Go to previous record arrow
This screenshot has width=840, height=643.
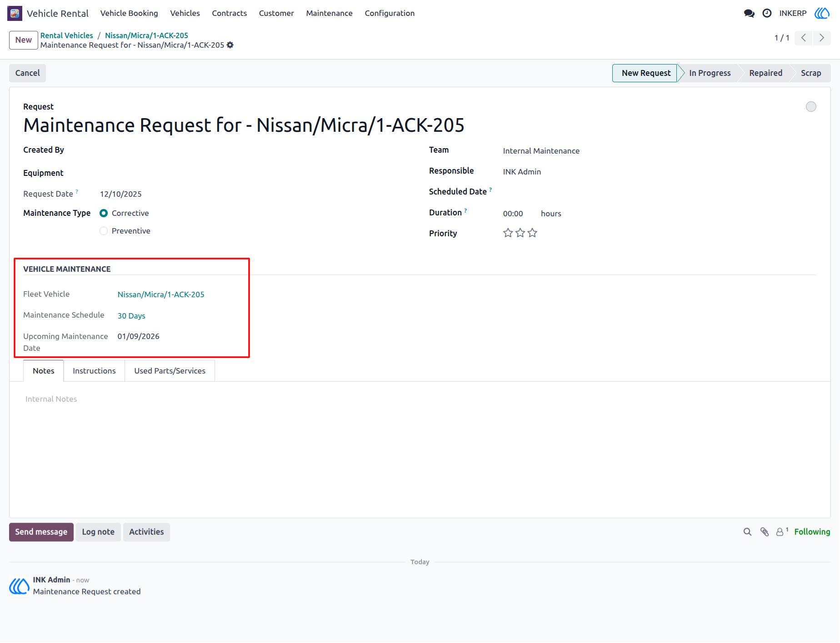[804, 38]
